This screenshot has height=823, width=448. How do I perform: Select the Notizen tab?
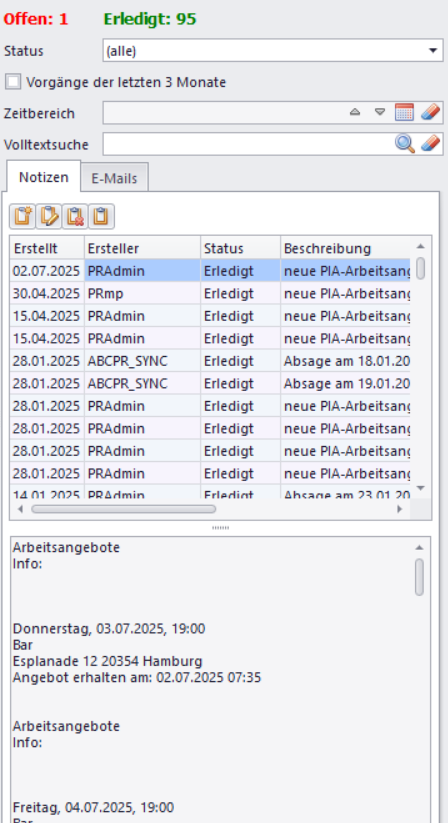(44, 177)
